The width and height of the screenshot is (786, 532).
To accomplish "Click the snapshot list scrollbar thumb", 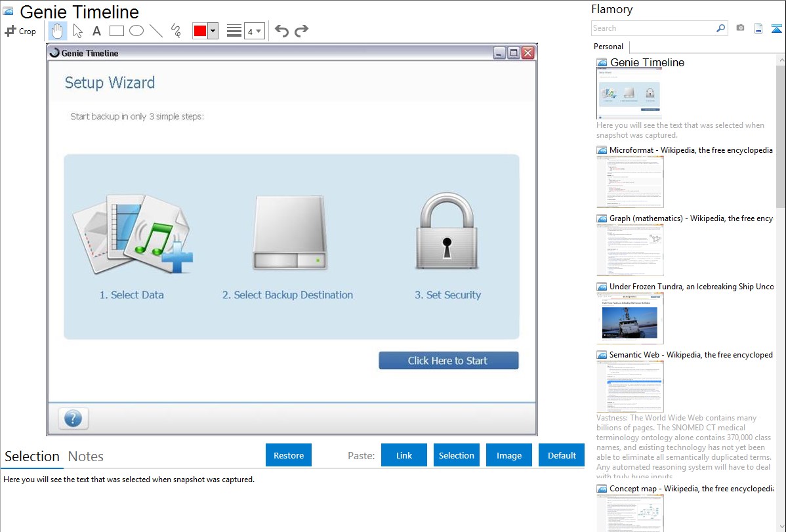I will click(x=781, y=136).
